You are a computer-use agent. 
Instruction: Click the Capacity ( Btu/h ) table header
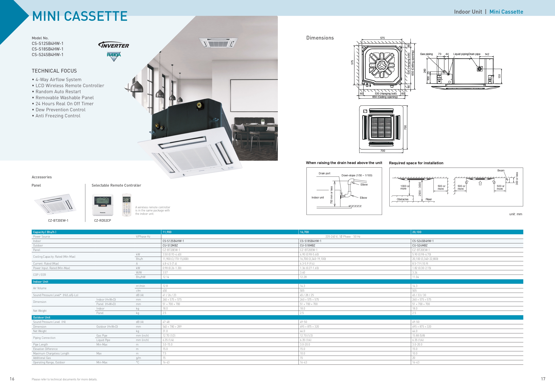45,232
